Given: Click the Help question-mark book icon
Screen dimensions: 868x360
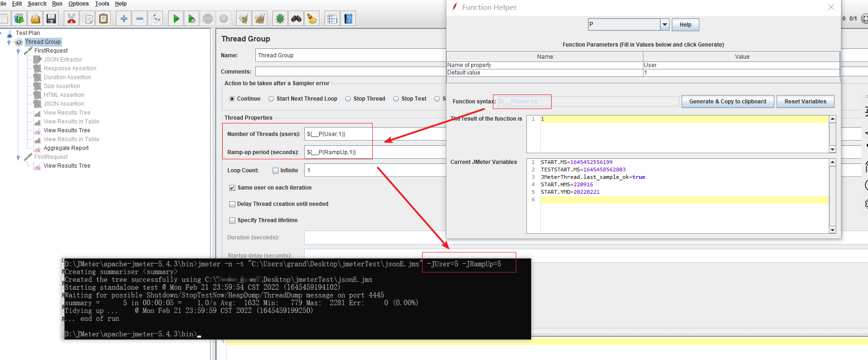Looking at the screenshot, I should (349, 19).
